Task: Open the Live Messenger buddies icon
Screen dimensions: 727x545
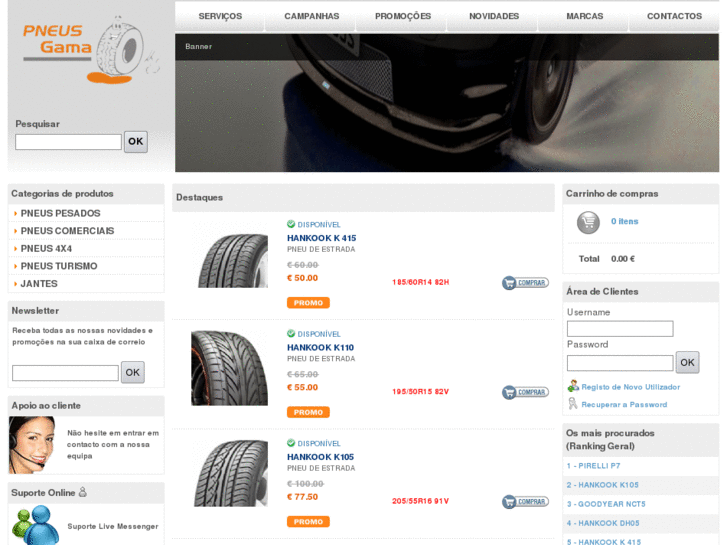Action: pos(36,525)
